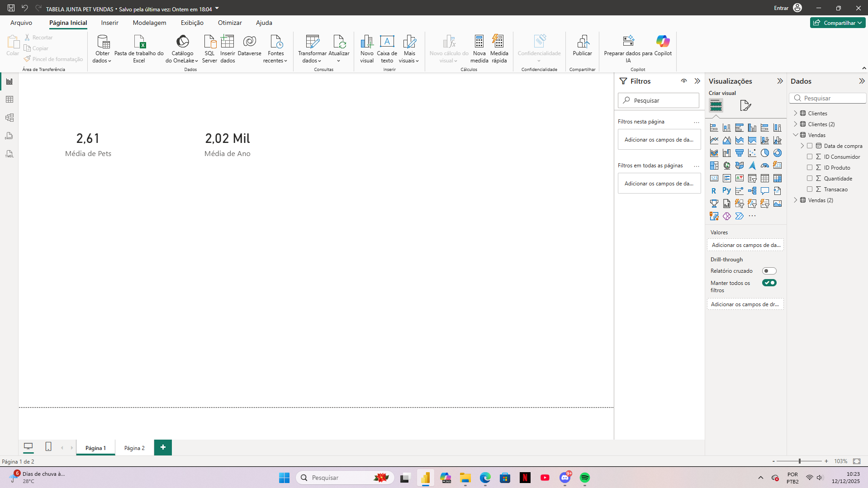Viewport: 868px width, 488px height.
Task: Open Model view in left sidebar
Action: 9,118
